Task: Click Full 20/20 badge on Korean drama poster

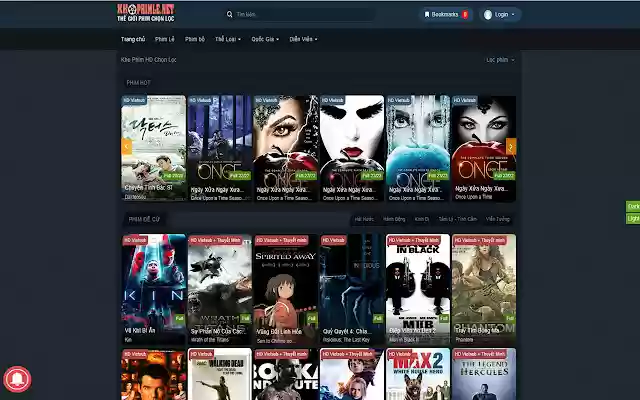Action: pyautogui.click(x=173, y=176)
